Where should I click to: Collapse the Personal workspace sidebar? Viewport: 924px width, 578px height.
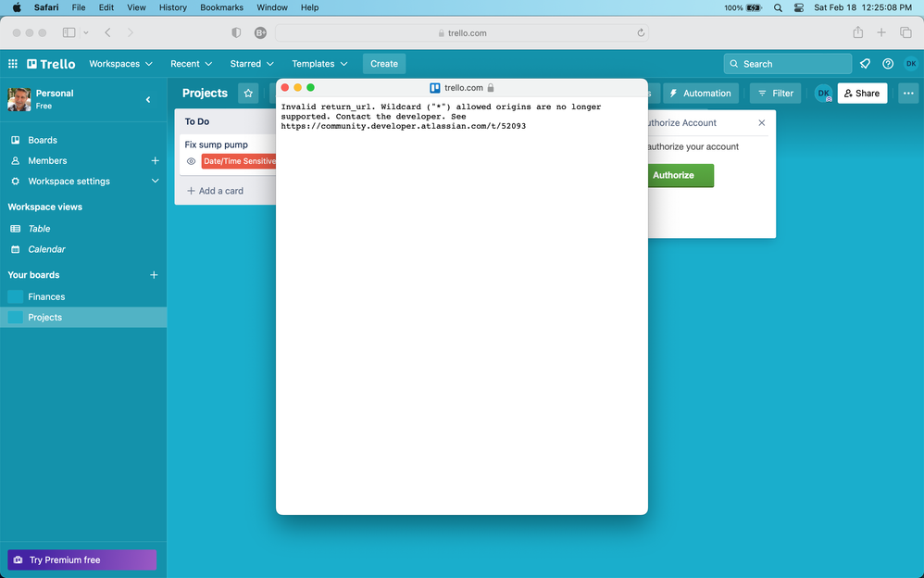[148, 100]
